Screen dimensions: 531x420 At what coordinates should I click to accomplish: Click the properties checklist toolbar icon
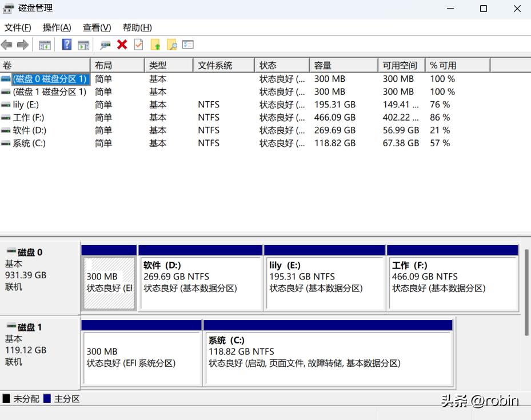pyautogui.click(x=187, y=45)
